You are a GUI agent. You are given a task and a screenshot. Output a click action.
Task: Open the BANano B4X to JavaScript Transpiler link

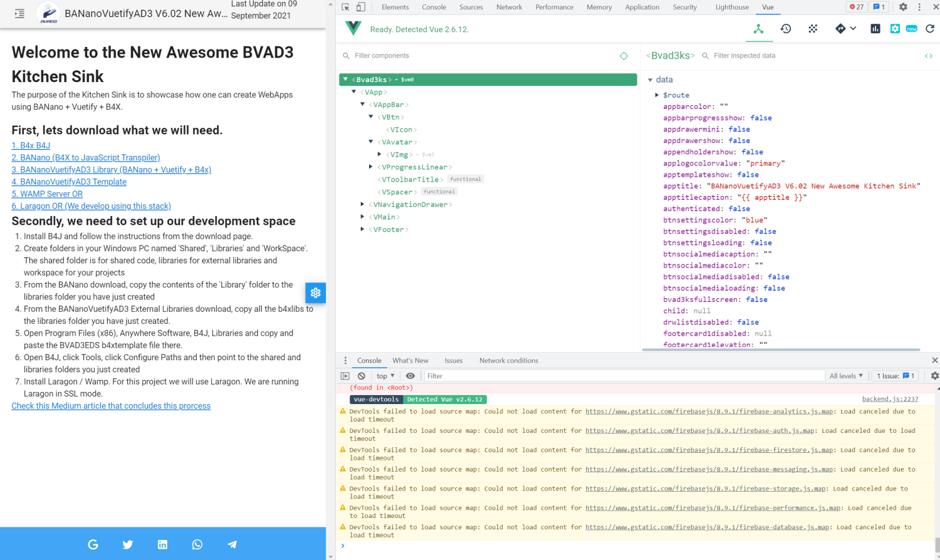86,157
